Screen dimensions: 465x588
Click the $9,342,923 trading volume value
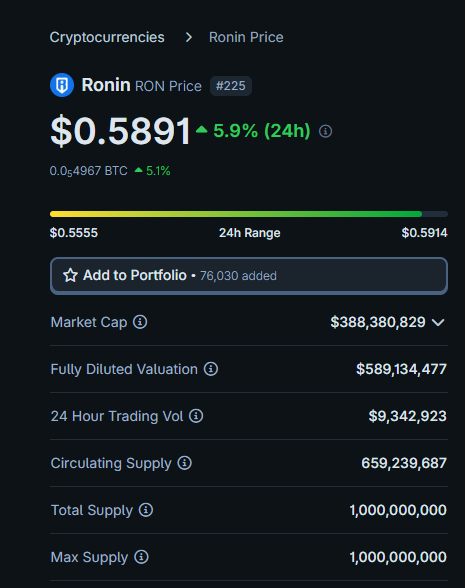(408, 416)
